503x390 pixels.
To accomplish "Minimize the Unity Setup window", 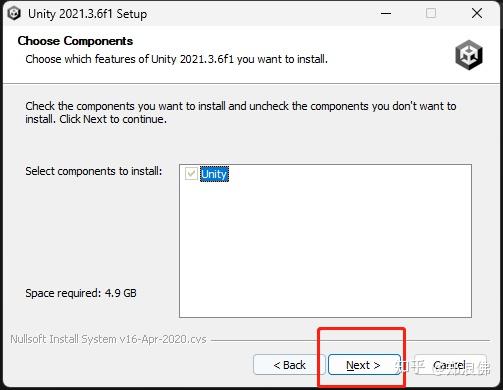I will click(x=386, y=13).
